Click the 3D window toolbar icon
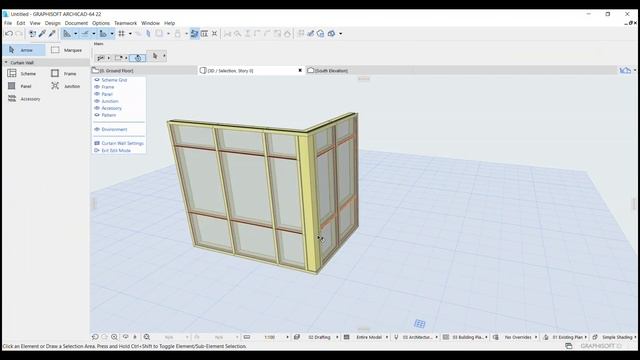Viewport: 640px width, 360px height. click(331, 34)
